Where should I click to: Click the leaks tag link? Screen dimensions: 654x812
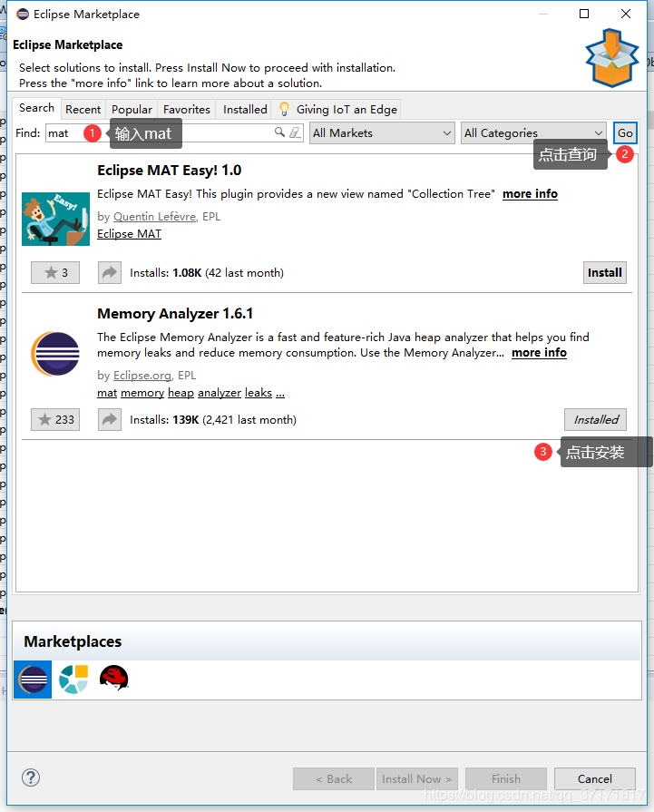tap(259, 393)
